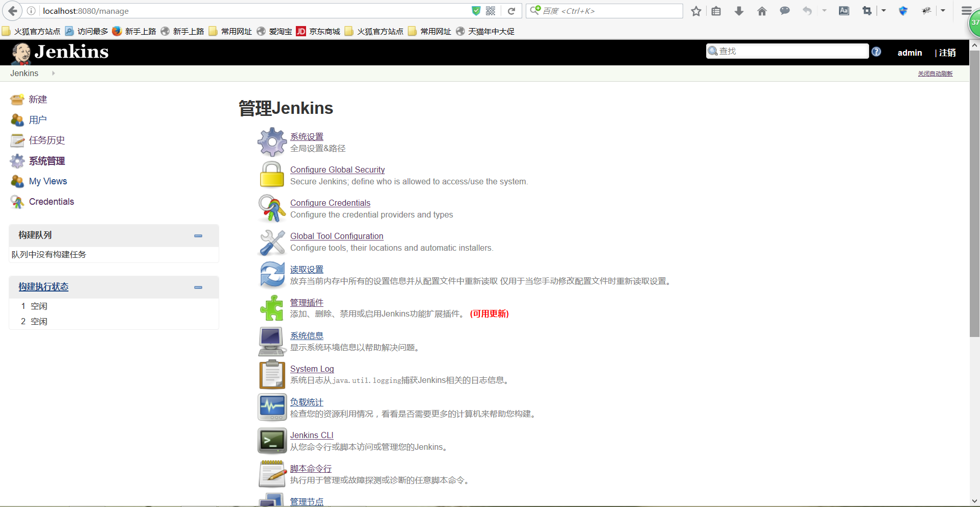This screenshot has height=507, width=980.
Task: Click the 系统管理 gear icon in sidebar
Action: 17,161
